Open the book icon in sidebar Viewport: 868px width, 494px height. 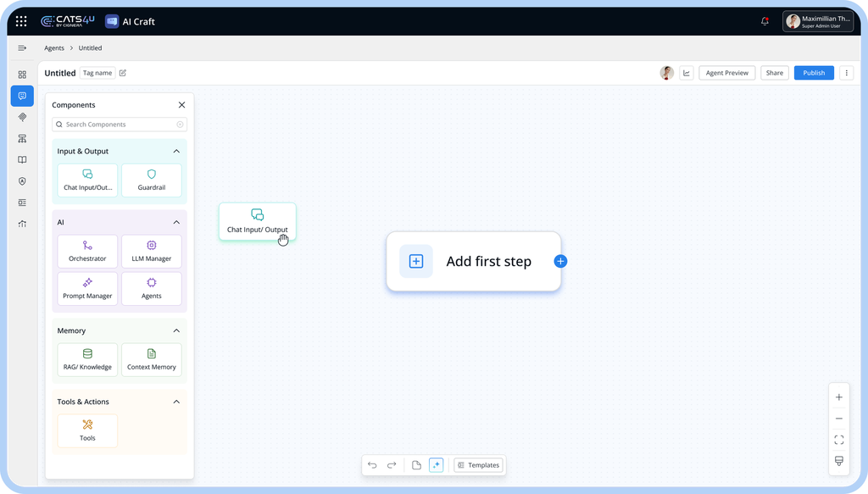pyautogui.click(x=22, y=160)
